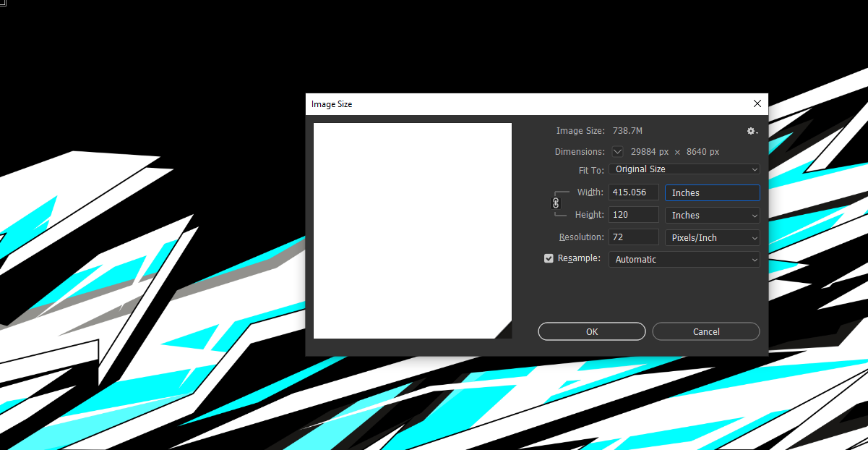868x450 pixels.
Task: Open the Fit To preset dropdown
Action: point(683,169)
